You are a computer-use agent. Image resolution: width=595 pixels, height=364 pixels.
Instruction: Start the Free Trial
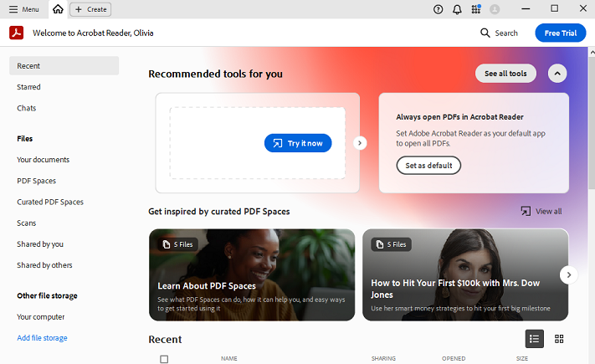click(x=561, y=33)
